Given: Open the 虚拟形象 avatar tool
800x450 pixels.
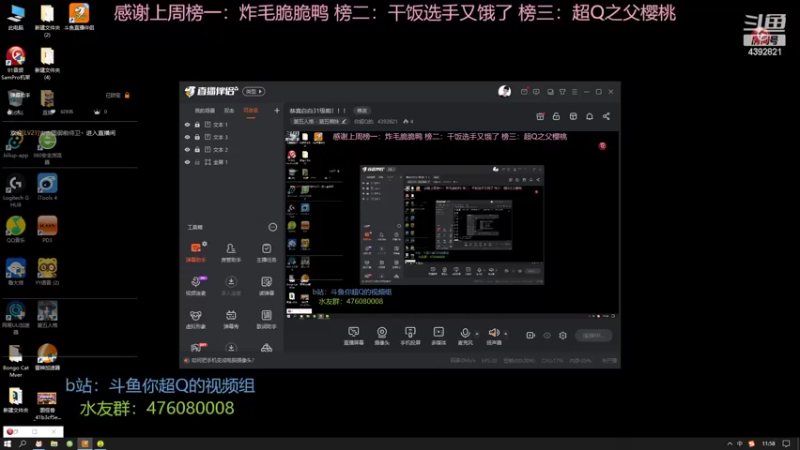Looking at the screenshot, I should [x=196, y=319].
